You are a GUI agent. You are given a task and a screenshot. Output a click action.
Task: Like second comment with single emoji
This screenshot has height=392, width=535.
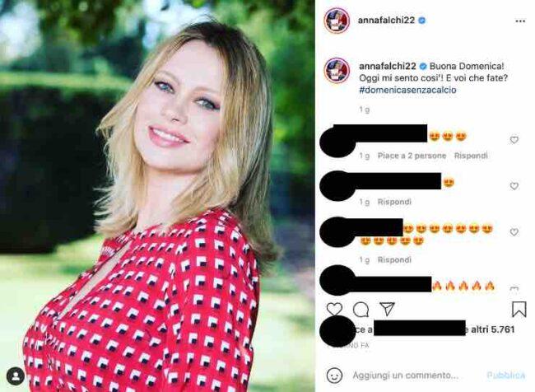pos(514,186)
